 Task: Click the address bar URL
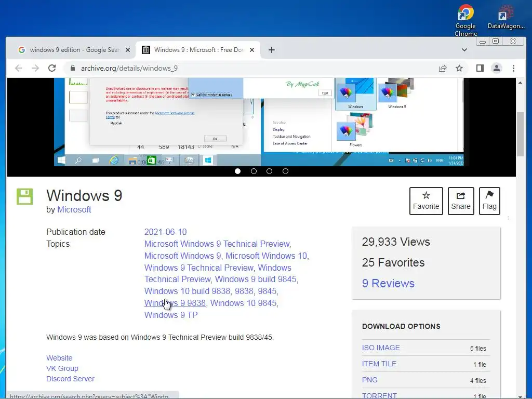129,68
